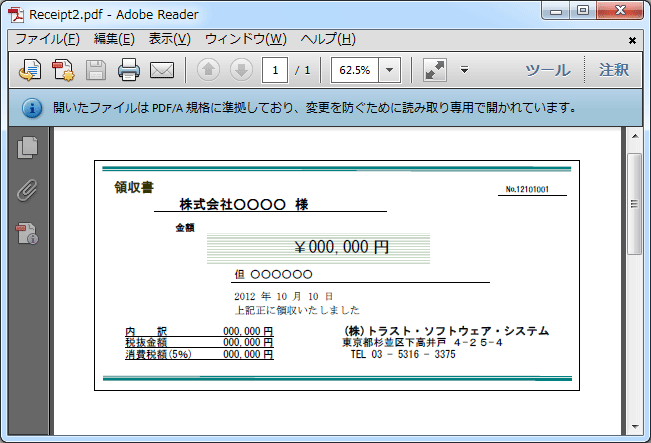Open the zoom level dropdown arrow

pyautogui.click(x=390, y=70)
